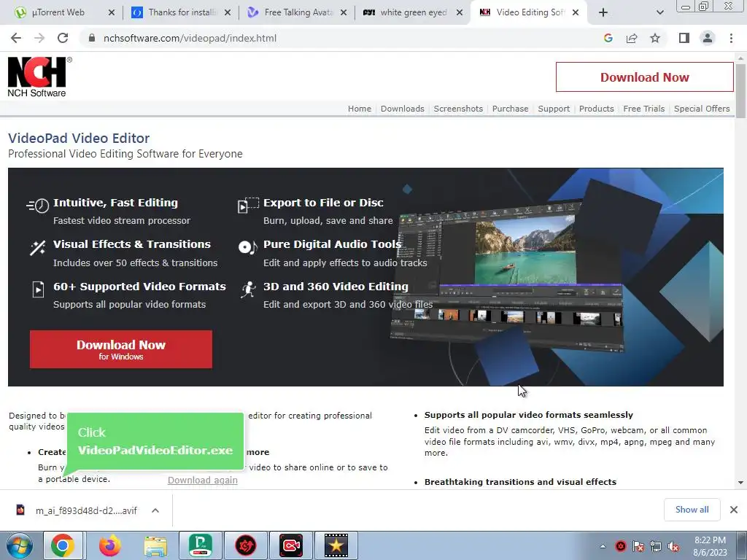Open Chrome three-dot menu
Screen dimensions: 747x560
731,38
